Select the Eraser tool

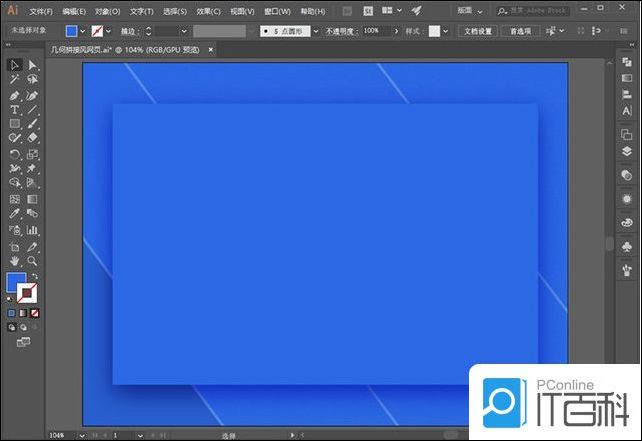click(32, 138)
